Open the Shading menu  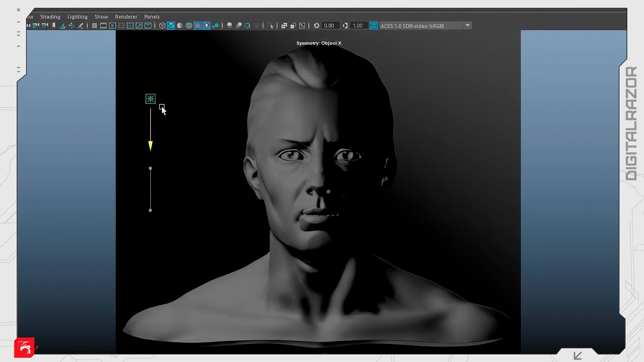coord(50,16)
